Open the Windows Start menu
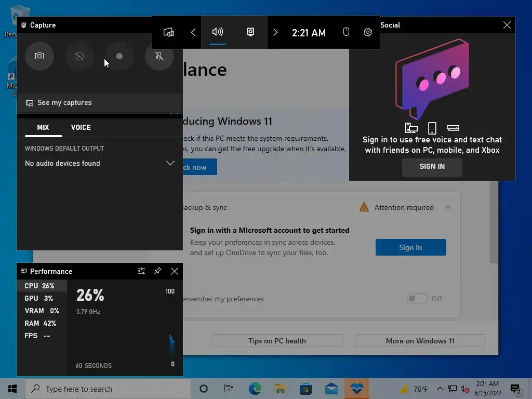The image size is (532, 399). (x=12, y=389)
